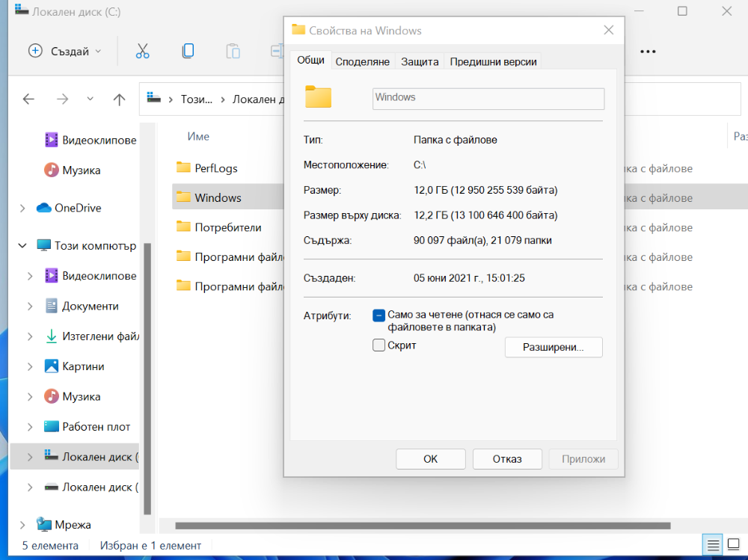748x560 pixels.
Task: Expand Изтеглени файлове tree node
Action: [30, 336]
